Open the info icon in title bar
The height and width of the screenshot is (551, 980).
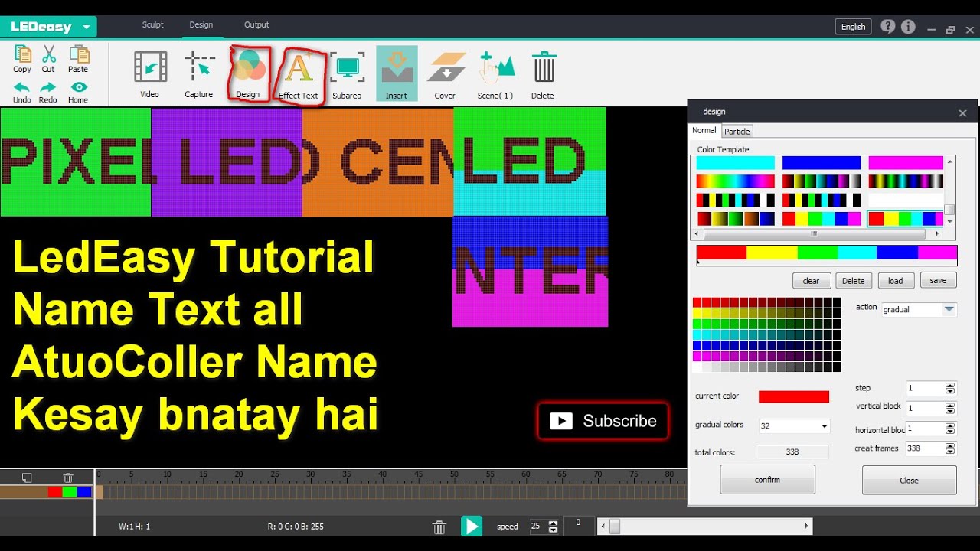tap(908, 27)
